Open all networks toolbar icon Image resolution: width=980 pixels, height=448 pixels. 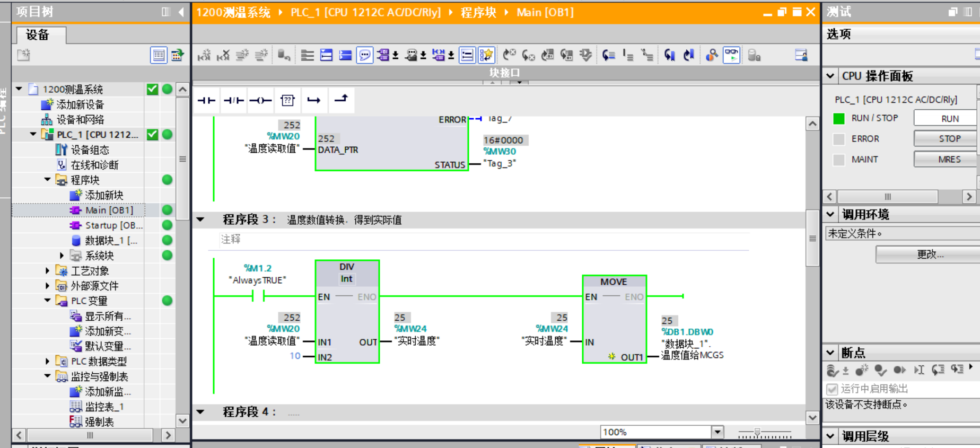coord(327,55)
